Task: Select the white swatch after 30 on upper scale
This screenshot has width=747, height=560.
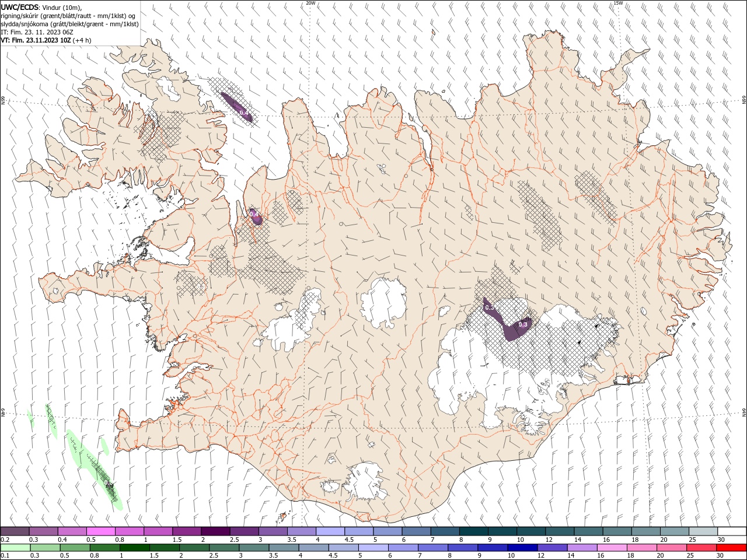Action: [732, 531]
